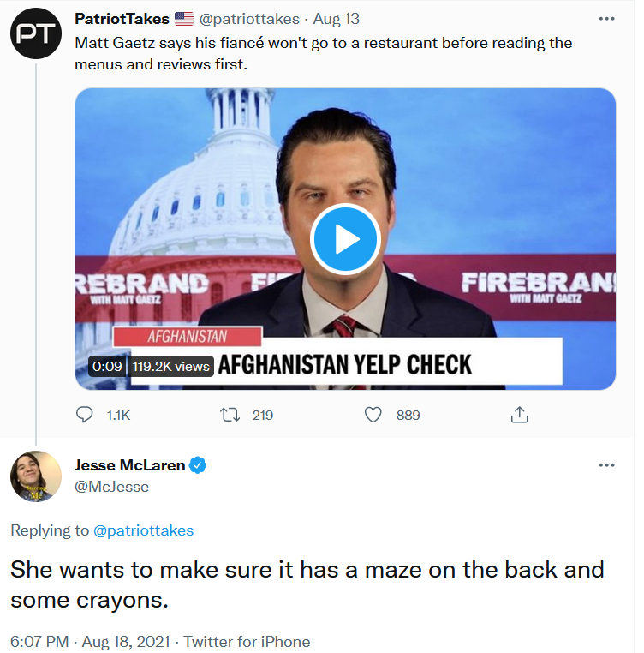Open Jesse McLaren's profile photo
Image resolution: width=644 pixels, height=653 pixels.
click(35, 476)
